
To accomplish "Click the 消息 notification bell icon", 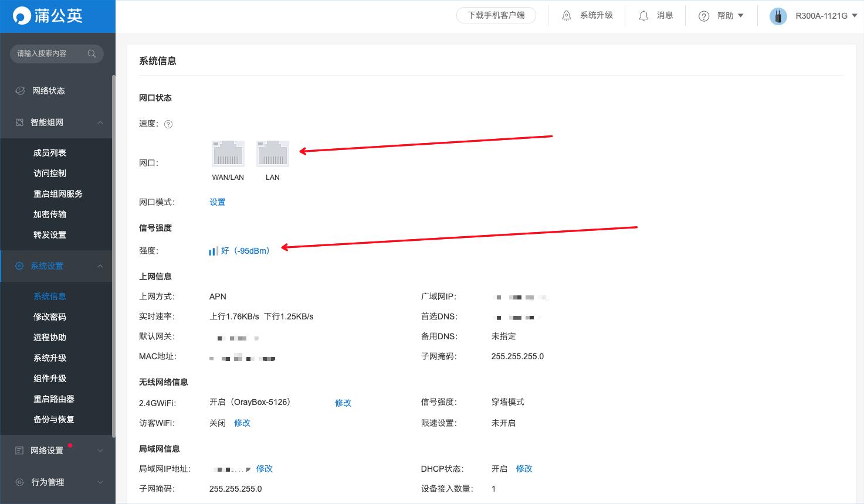I will (643, 15).
